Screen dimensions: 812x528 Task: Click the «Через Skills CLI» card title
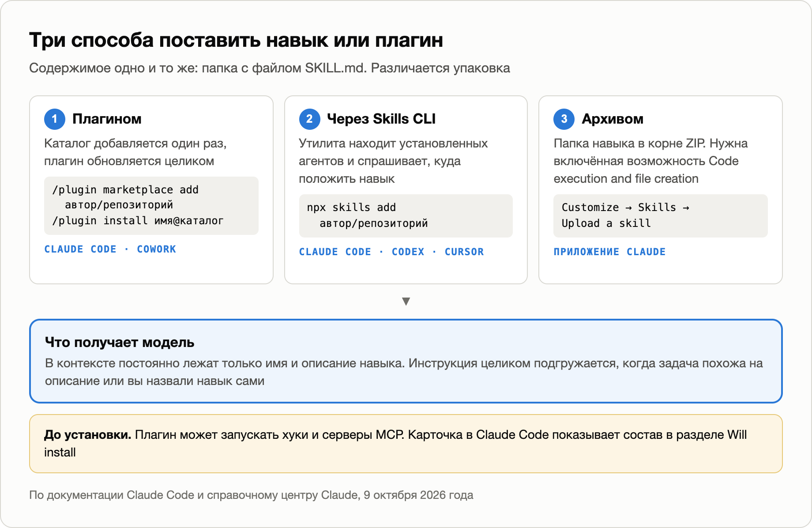(x=381, y=119)
